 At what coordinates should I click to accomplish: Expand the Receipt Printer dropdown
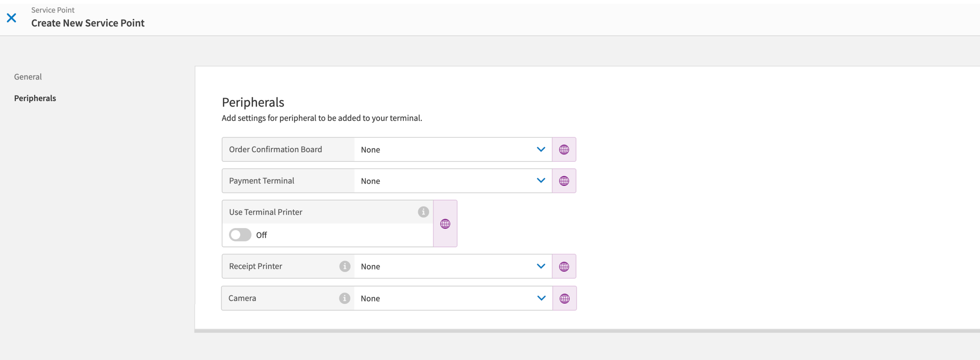tap(541, 266)
